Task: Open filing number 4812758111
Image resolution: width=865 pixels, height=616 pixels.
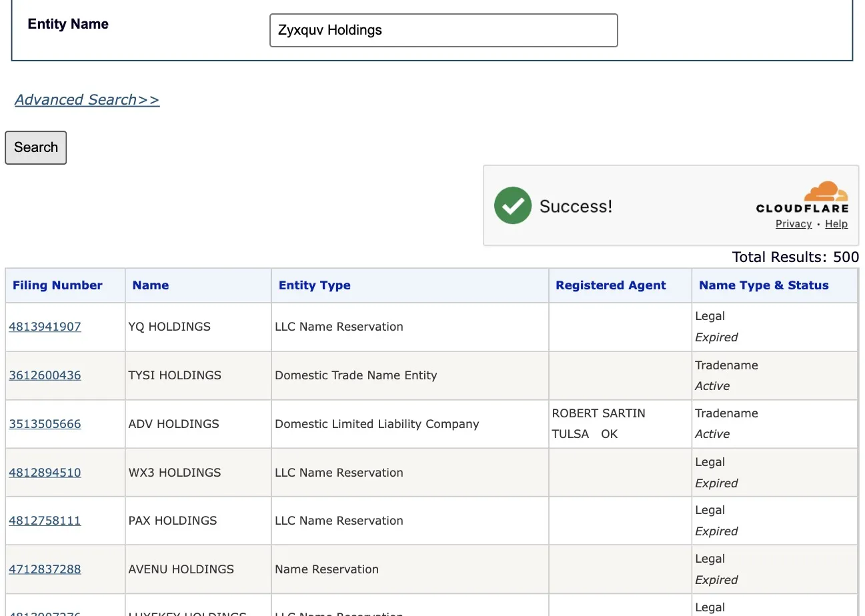Action: (x=45, y=521)
